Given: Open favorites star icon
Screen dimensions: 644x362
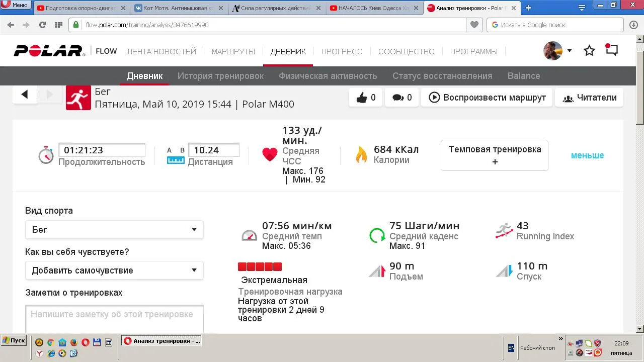Looking at the screenshot, I should tap(589, 50).
